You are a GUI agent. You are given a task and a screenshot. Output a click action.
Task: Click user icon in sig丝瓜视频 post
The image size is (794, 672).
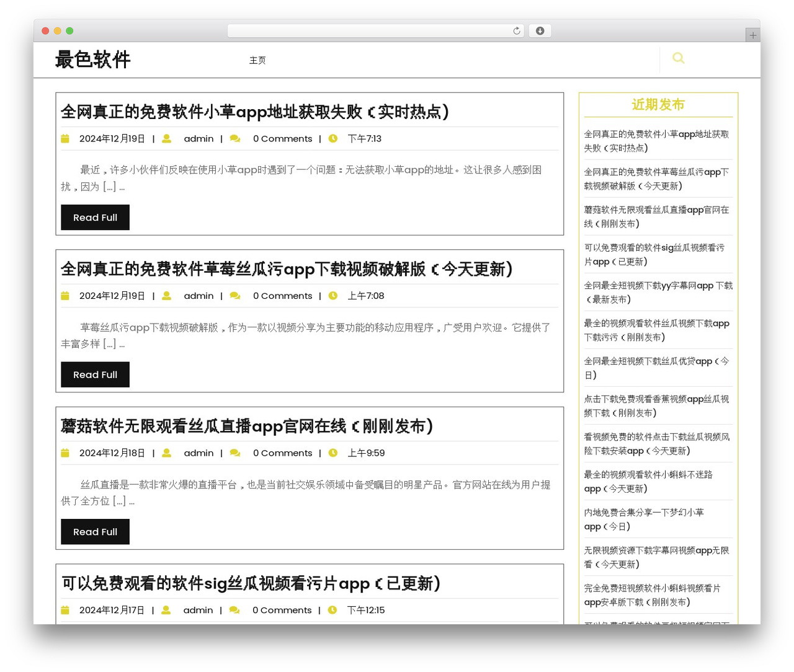click(x=166, y=610)
